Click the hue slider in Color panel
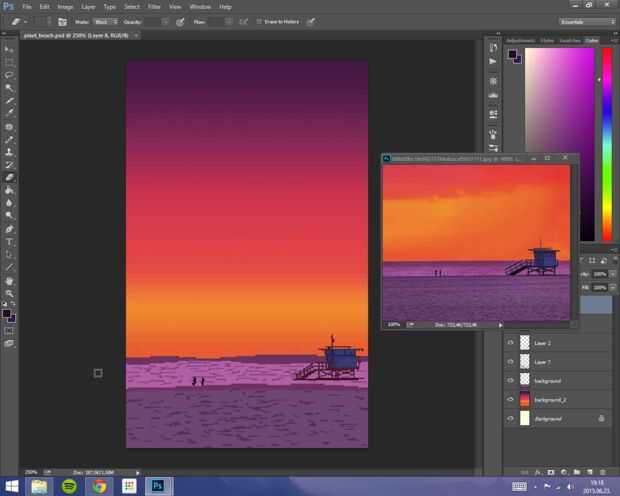 607,144
